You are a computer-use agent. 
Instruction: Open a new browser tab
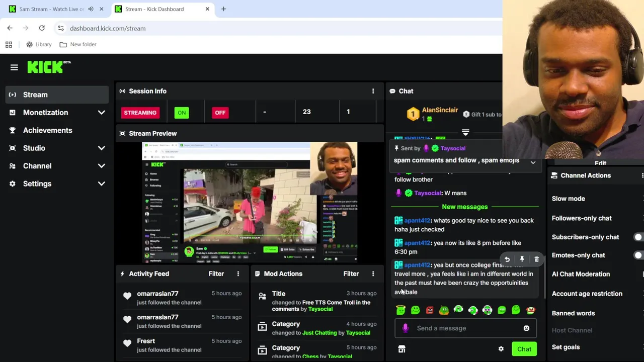point(223,9)
